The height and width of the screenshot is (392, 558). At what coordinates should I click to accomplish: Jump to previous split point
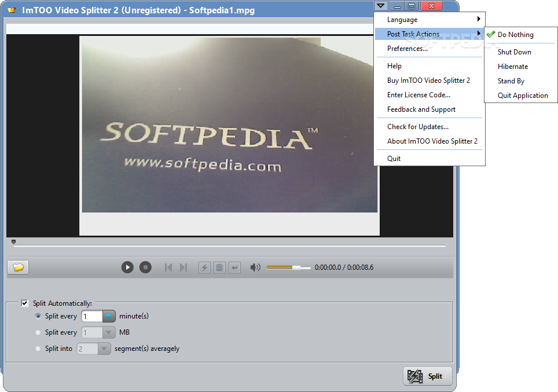coord(168,267)
